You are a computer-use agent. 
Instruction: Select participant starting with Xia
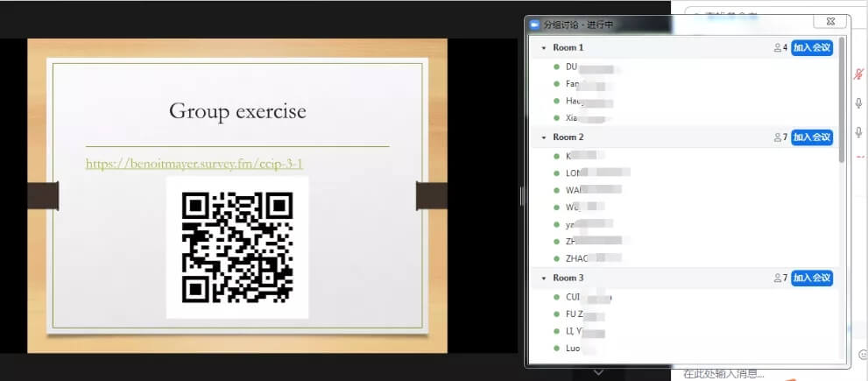point(588,118)
